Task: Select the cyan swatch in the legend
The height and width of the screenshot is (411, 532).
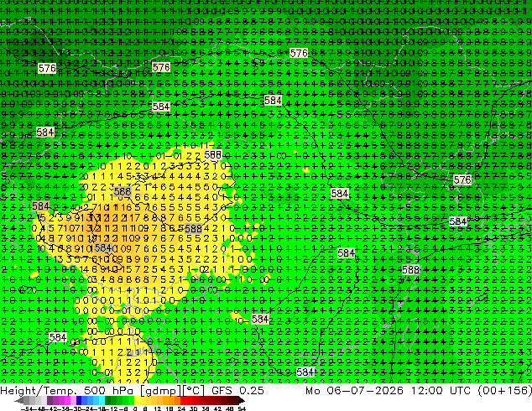Action: (102, 400)
